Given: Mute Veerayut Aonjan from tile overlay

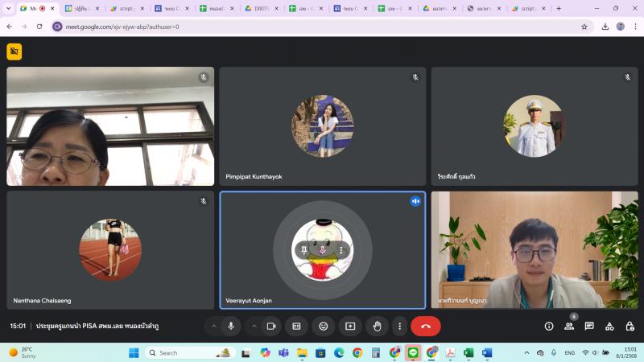Looking at the screenshot, I should click(x=323, y=250).
